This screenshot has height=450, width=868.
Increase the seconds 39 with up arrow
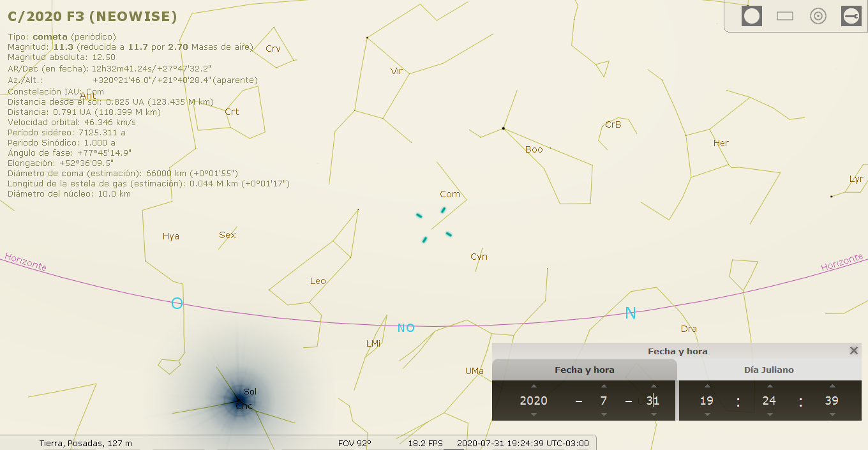pos(832,386)
